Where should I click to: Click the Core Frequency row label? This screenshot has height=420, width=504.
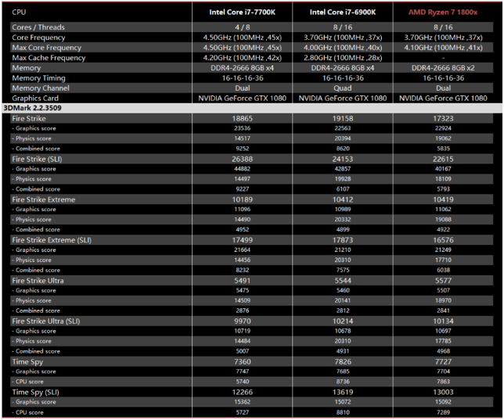click(38, 38)
